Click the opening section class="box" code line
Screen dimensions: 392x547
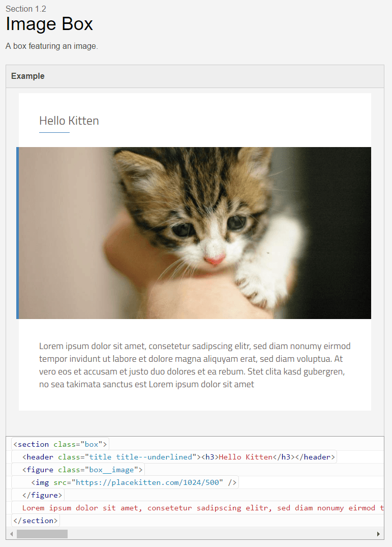coord(60,444)
